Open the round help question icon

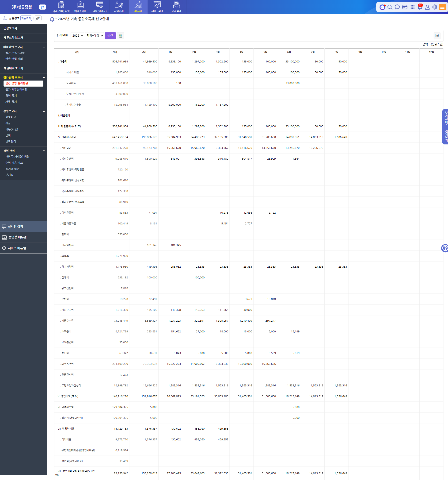coord(445,248)
